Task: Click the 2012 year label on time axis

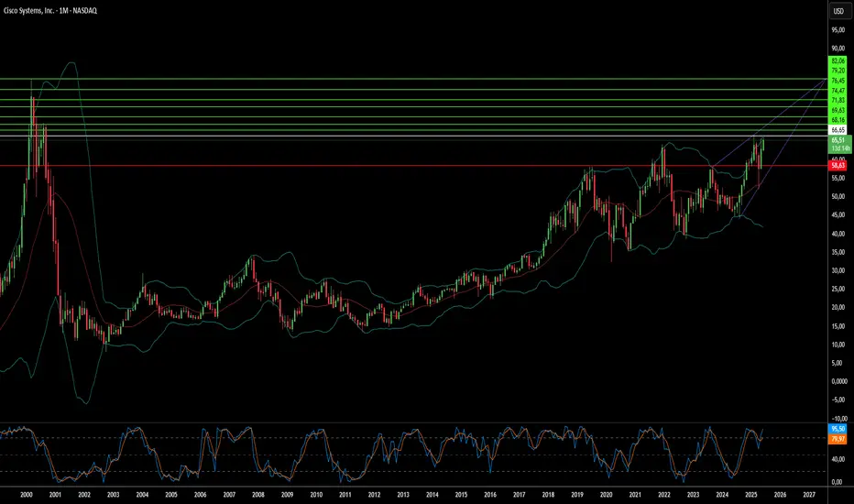Action: 374,495
